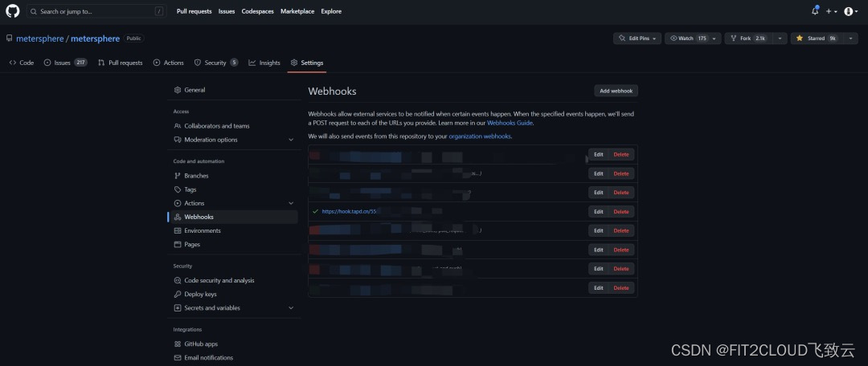Delete the hook.tapd.cn webhook
This screenshot has width=868, height=366.
click(621, 212)
